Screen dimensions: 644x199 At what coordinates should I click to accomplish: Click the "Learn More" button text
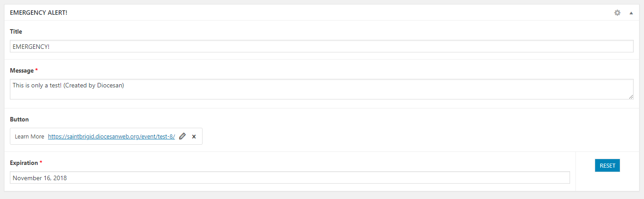coord(30,136)
